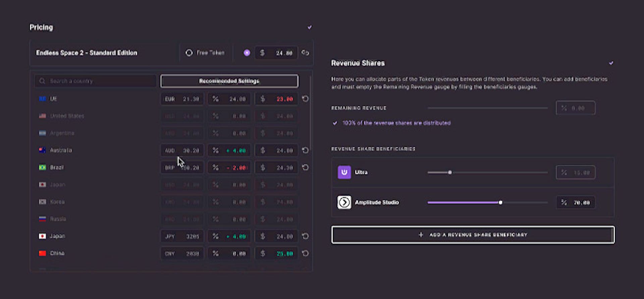
Task: Click the Remaining Revenue gauge
Action: click(488, 108)
